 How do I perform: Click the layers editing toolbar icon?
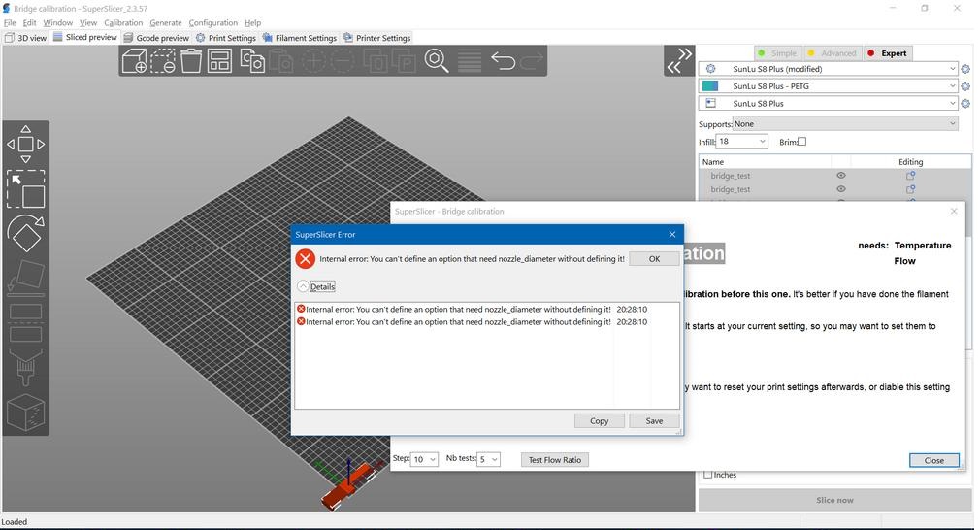tap(470, 61)
